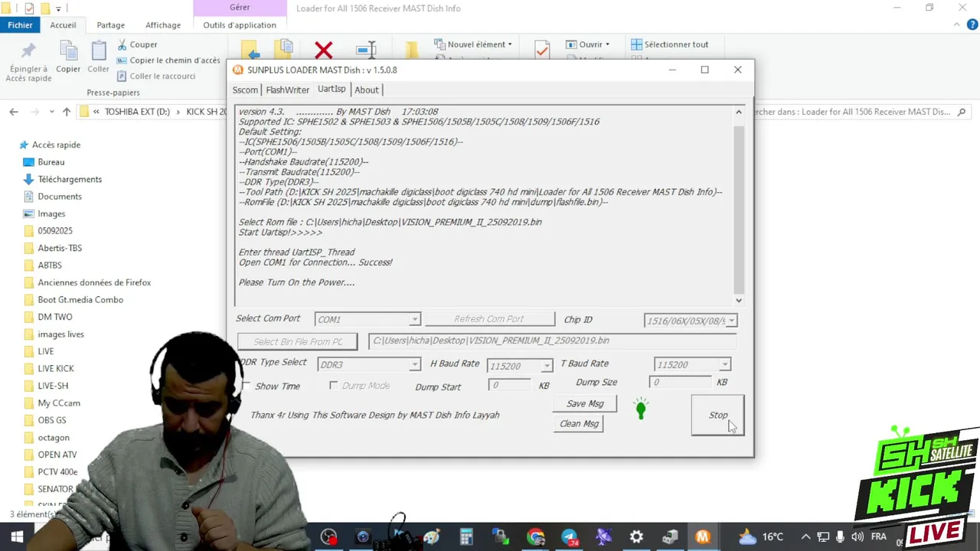Click Copier le chemin d'accès
Image resolution: width=980 pixels, height=551 pixels.
(168, 60)
